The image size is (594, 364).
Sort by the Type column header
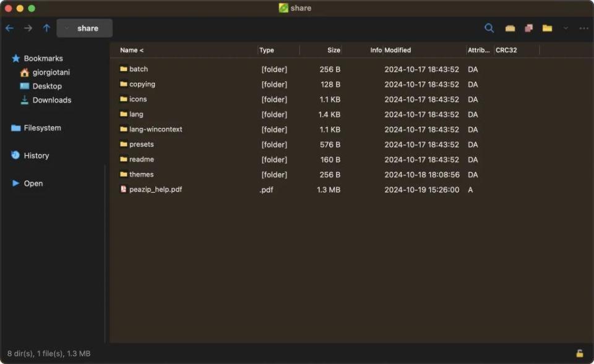[267, 50]
